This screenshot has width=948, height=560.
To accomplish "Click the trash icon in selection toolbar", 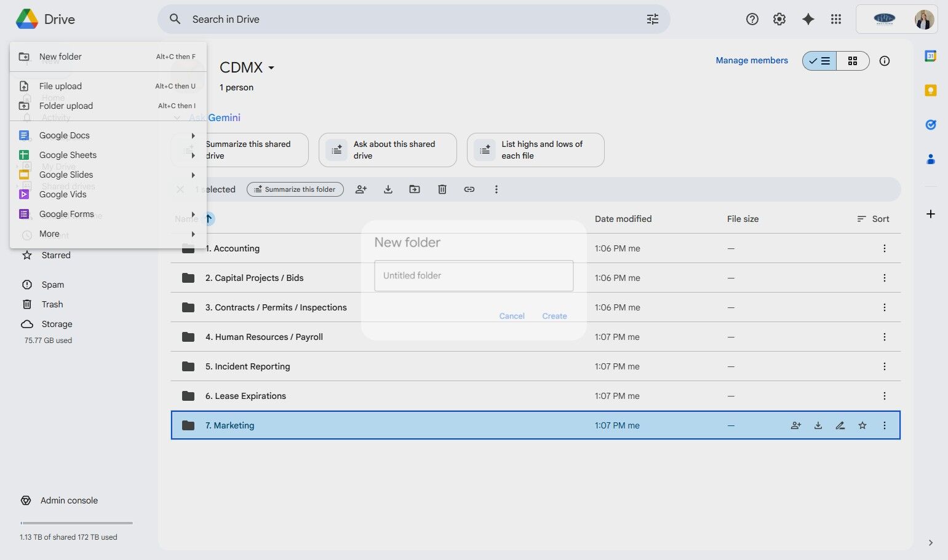I will [442, 189].
